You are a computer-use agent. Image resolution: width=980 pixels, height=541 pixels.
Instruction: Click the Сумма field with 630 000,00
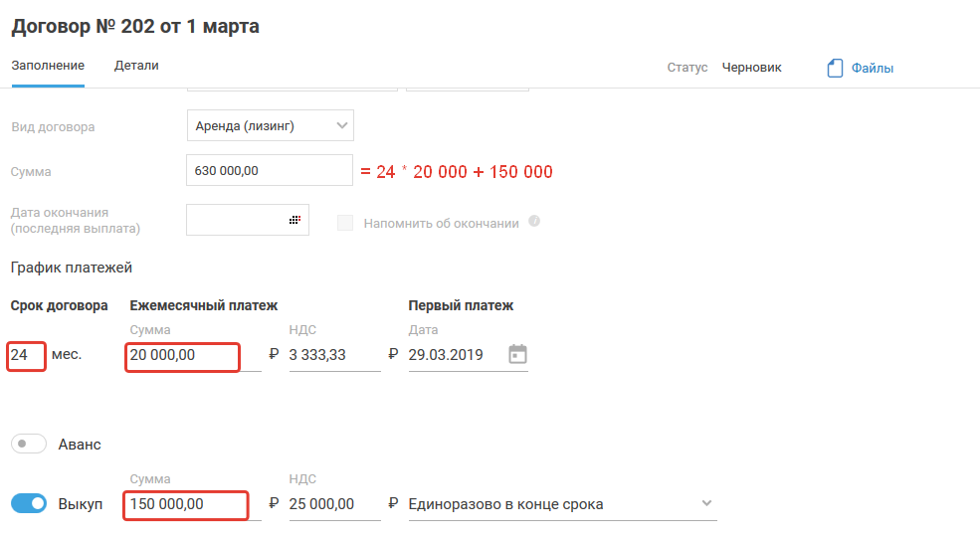269,171
